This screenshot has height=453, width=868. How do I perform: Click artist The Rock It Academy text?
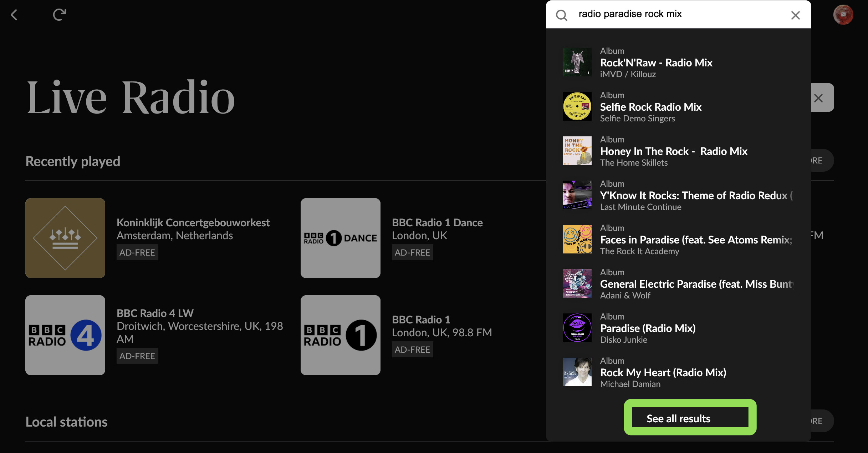pyautogui.click(x=640, y=251)
